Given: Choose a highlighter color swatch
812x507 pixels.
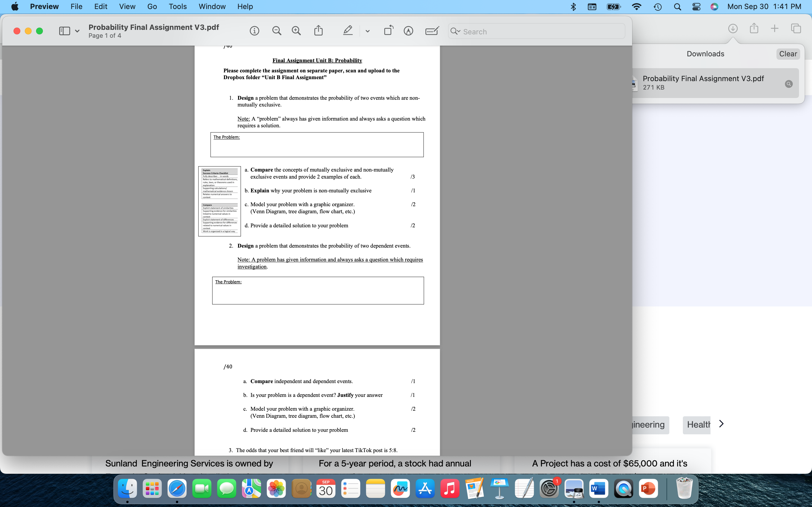Looking at the screenshot, I should [348, 30].
